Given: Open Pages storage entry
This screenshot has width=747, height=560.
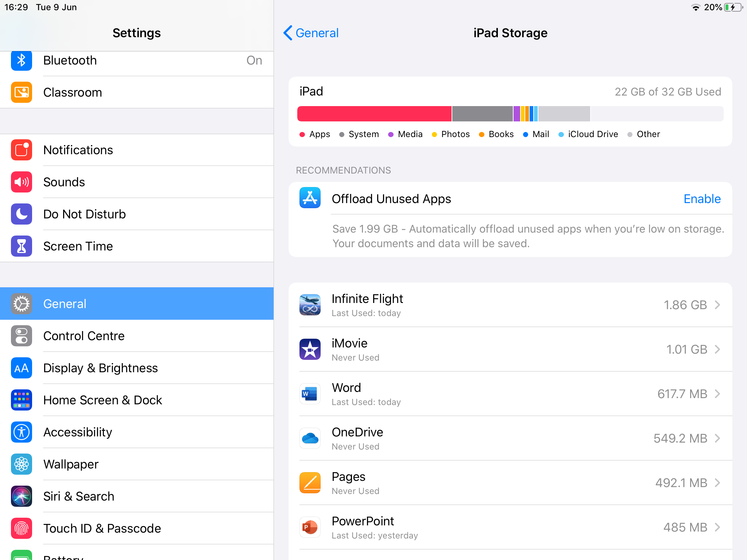Looking at the screenshot, I should 510,483.
